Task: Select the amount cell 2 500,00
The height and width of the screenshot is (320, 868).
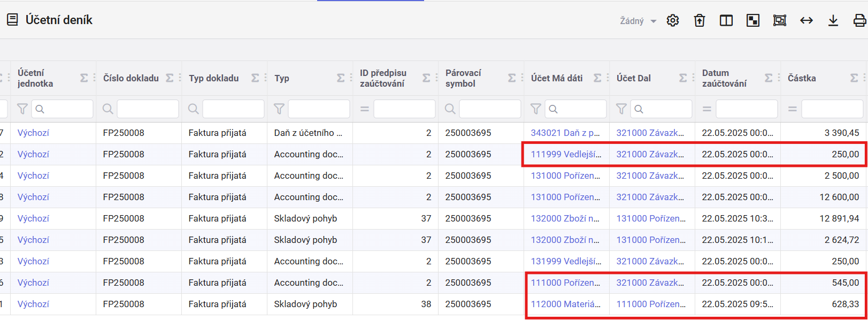Action: 824,176
